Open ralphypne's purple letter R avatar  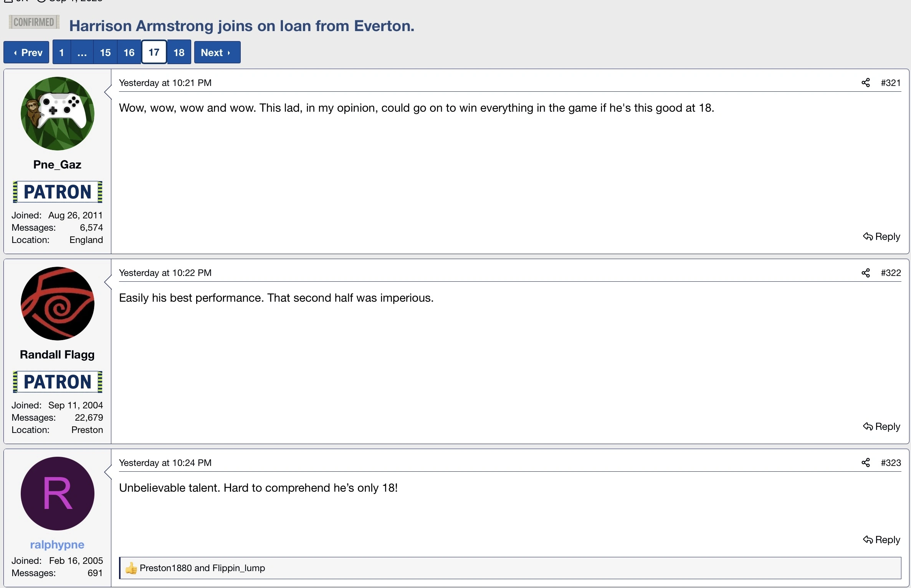coord(58,494)
